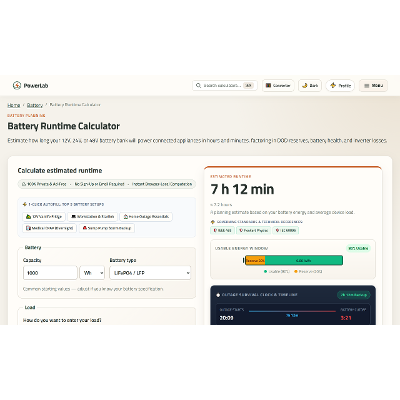Click the second red-icon standards reference badge
400x400 pixels.
[253, 230]
